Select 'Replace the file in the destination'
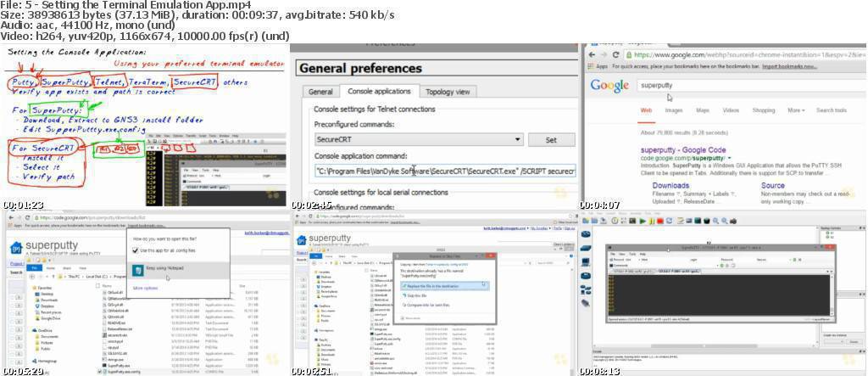 [444, 285]
